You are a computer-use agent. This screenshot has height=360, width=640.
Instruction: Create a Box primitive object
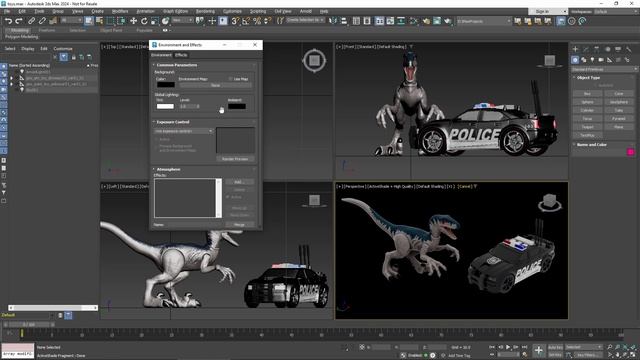coord(587,93)
